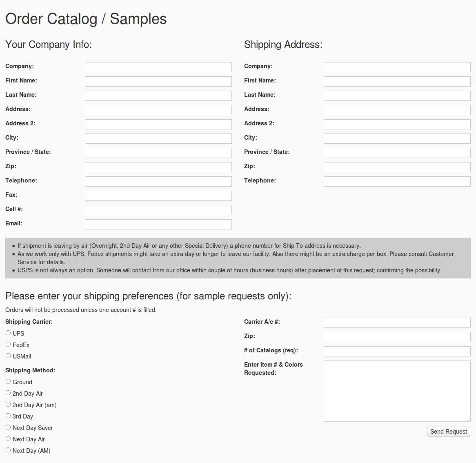Image resolution: width=476 pixels, height=463 pixels.
Task: Click the shipping address Telephone field
Action: 397,181
